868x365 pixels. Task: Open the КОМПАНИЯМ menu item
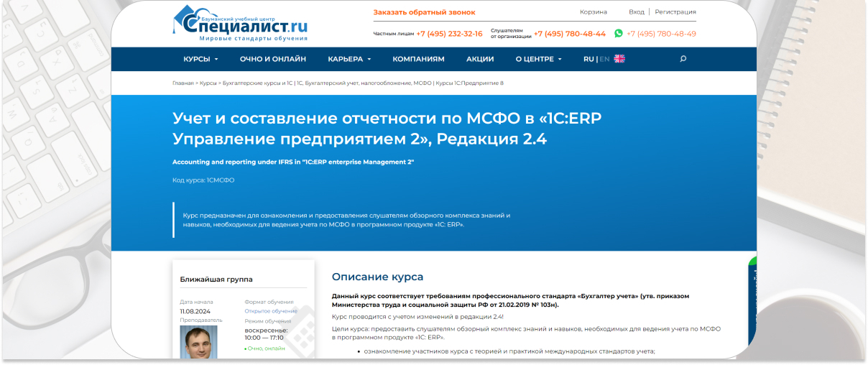418,59
